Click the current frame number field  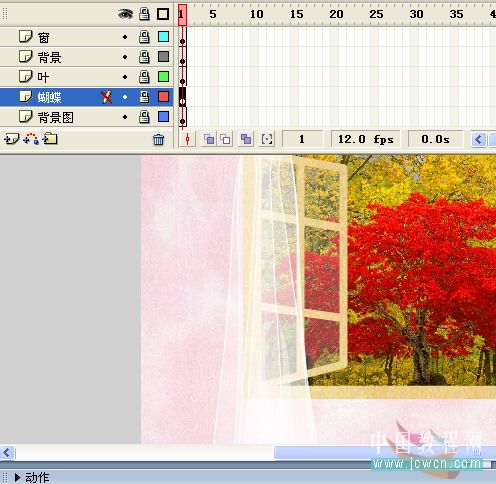(x=302, y=139)
